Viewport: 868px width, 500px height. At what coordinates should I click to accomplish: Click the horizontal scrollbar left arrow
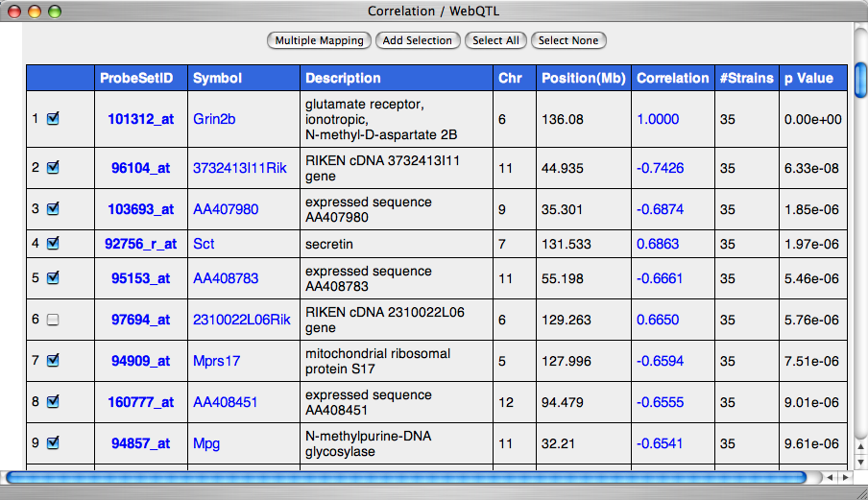(830, 477)
